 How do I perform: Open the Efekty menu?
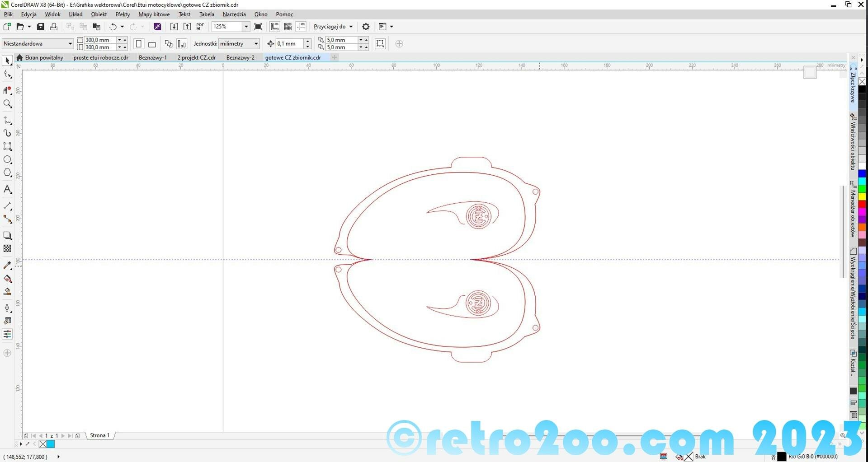point(123,14)
